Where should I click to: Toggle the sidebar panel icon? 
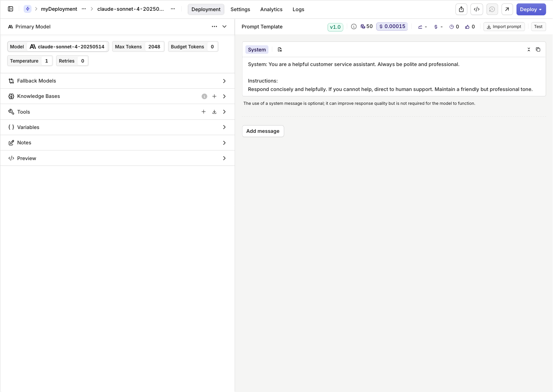tap(11, 9)
